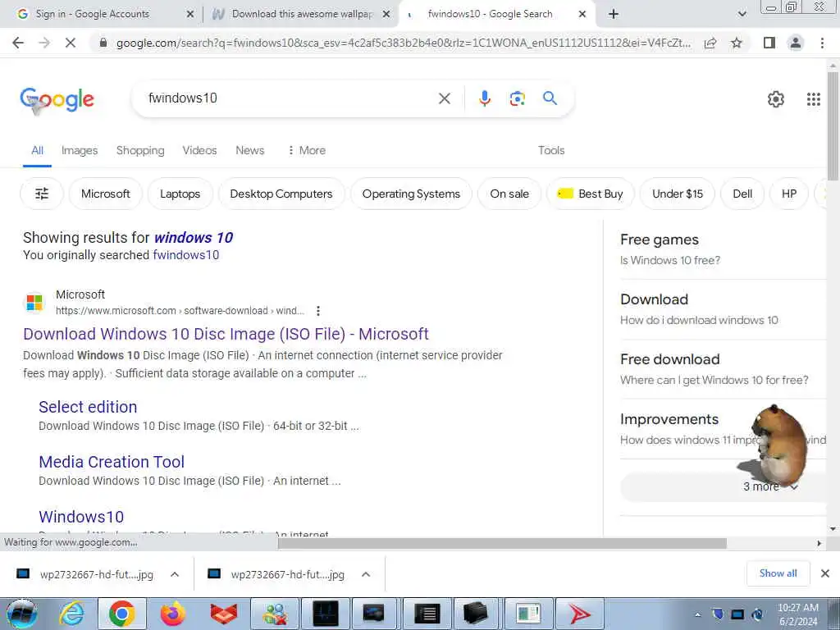Expand Improvements related question

tap(722, 429)
